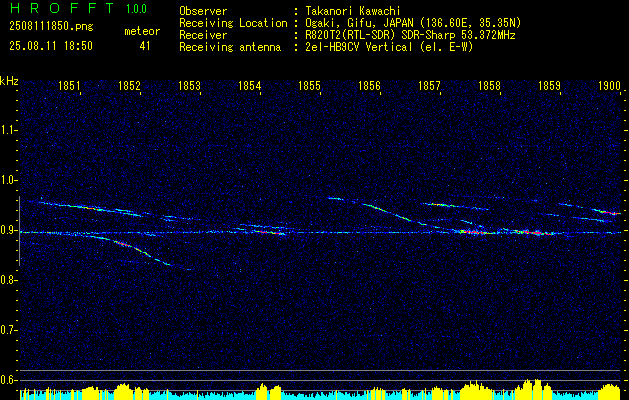Click the Receiving Location label
Screen dimensions: 629x400
click(x=233, y=23)
